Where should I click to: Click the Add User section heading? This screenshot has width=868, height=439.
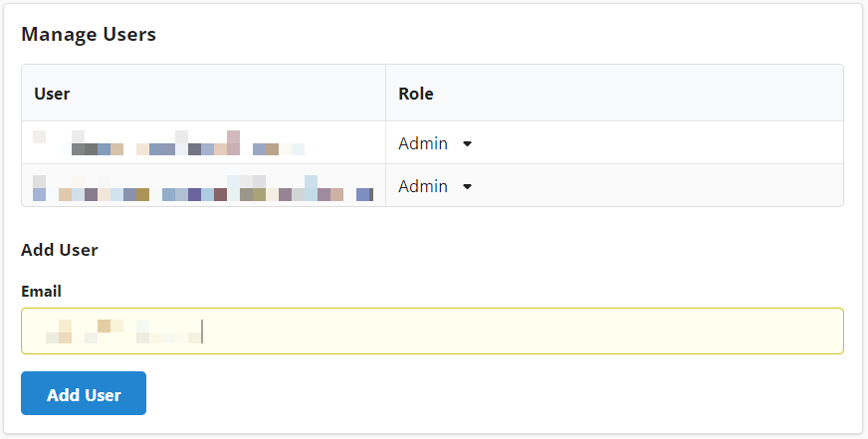(x=60, y=250)
